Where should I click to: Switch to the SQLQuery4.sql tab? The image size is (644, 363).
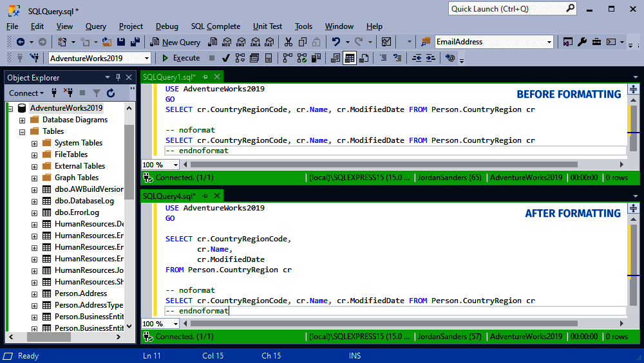pyautogui.click(x=169, y=196)
